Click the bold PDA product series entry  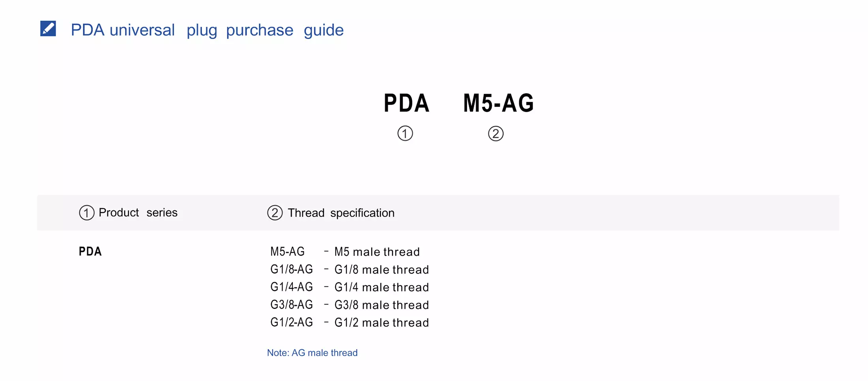tap(90, 252)
